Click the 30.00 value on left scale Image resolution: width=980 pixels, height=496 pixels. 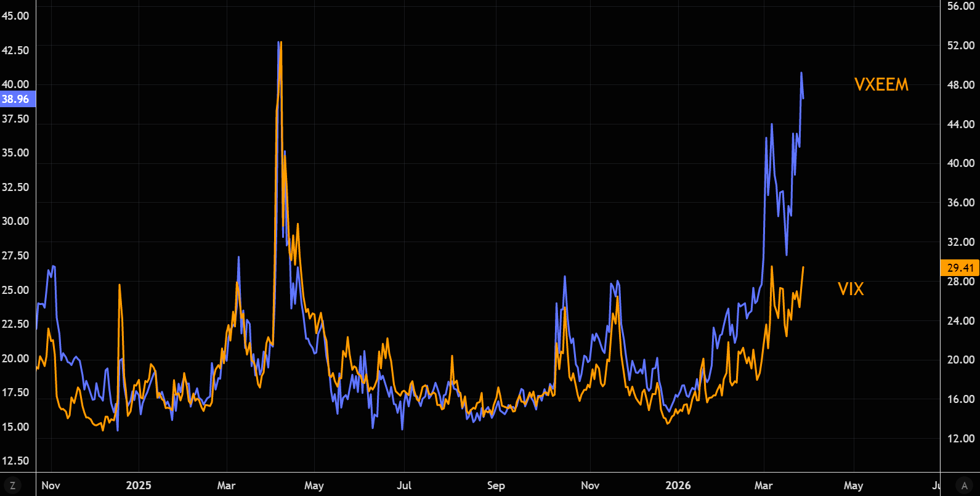pos(15,221)
